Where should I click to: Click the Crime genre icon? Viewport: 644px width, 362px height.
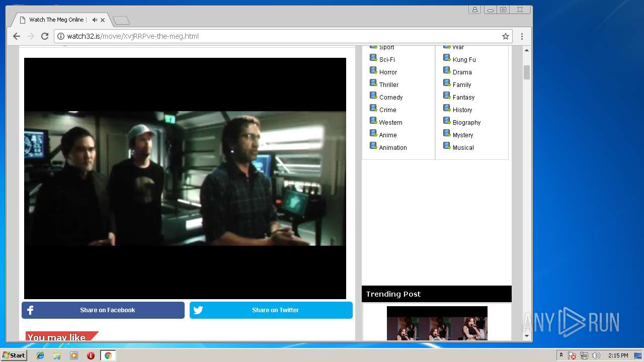pyautogui.click(x=373, y=108)
